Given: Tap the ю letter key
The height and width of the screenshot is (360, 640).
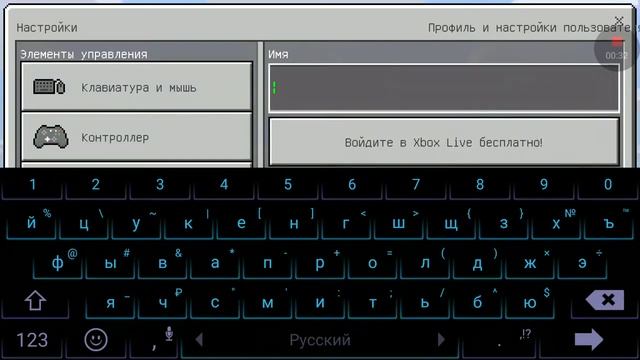Looking at the screenshot, I should coord(530,302).
